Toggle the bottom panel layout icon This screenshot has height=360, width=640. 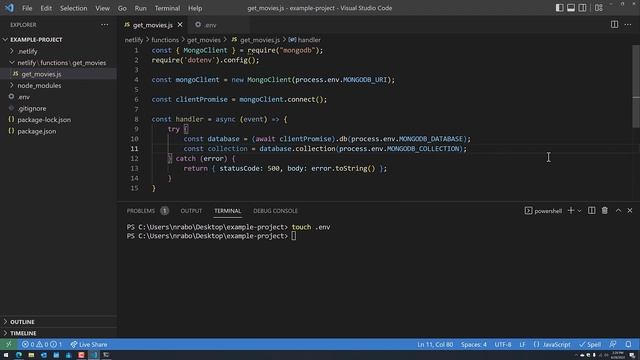click(x=571, y=8)
